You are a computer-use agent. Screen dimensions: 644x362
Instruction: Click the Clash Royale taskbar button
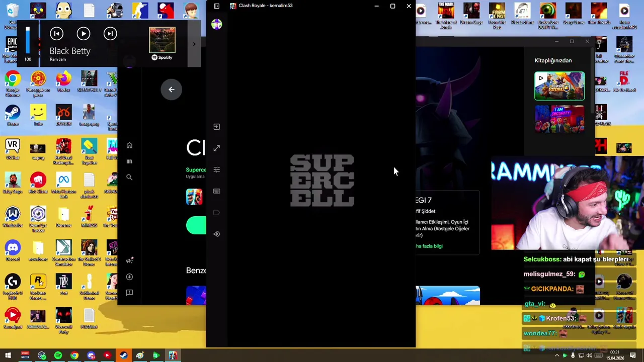click(173, 356)
